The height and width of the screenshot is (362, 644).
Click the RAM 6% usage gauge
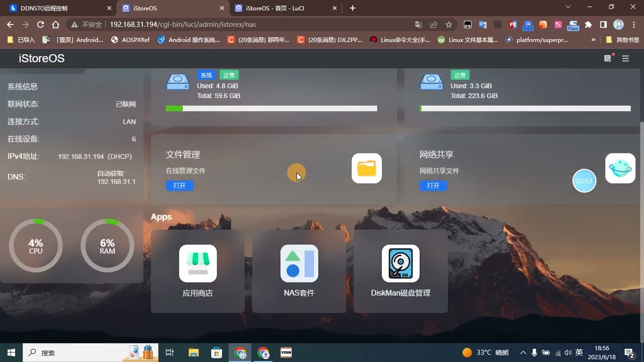[x=107, y=246]
